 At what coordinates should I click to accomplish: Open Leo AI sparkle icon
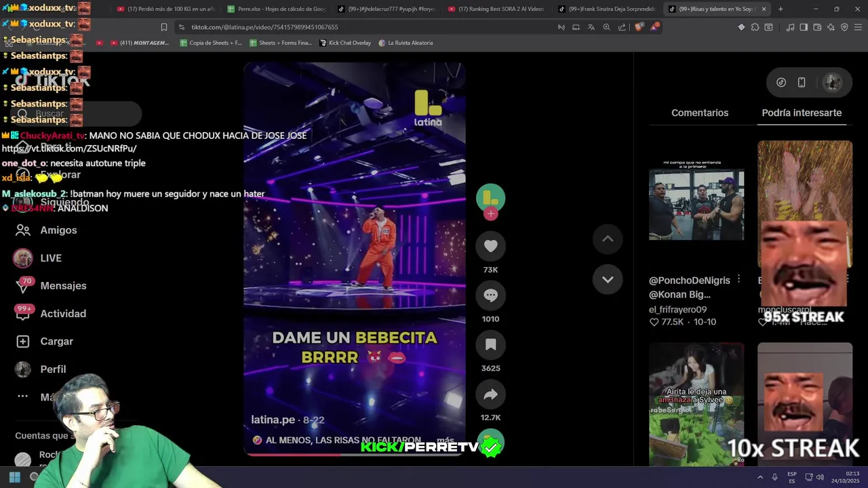(831, 27)
